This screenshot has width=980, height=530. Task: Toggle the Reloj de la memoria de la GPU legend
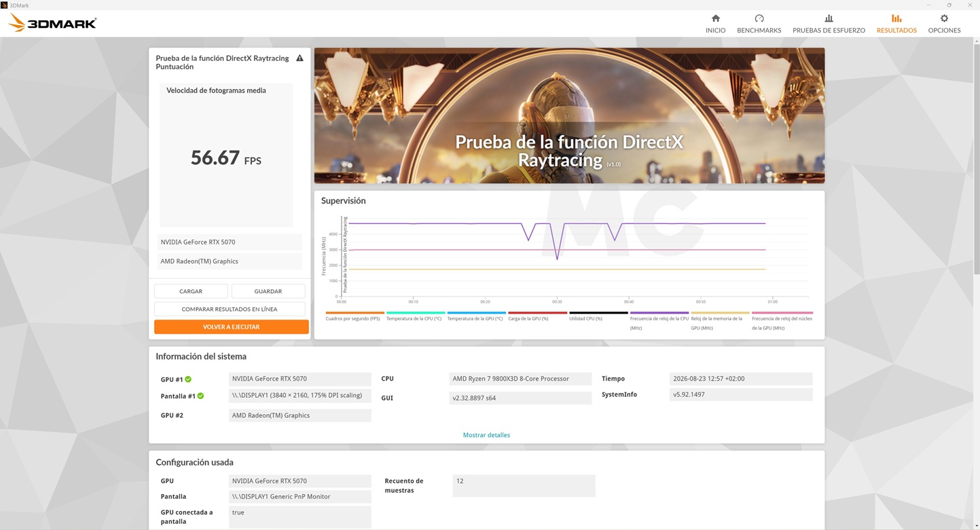click(720, 321)
